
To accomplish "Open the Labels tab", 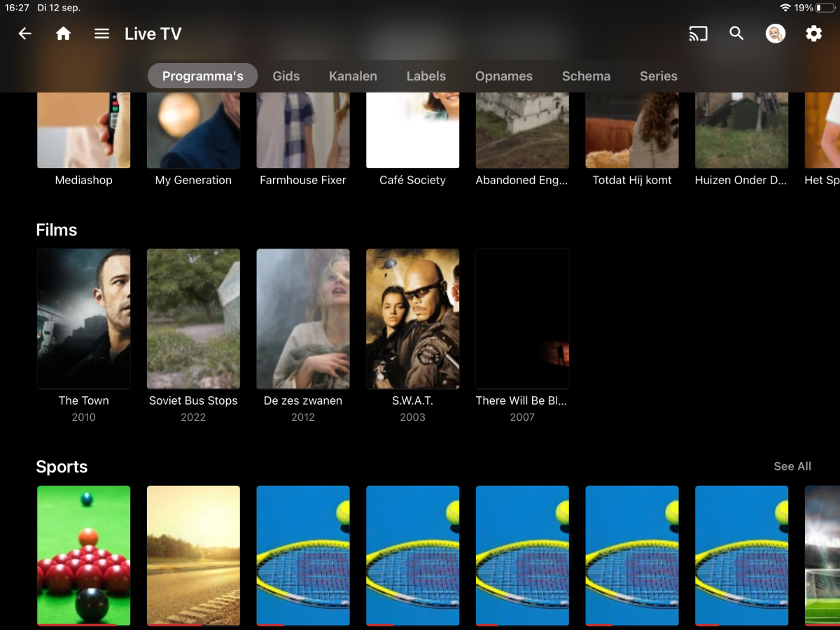I will pyautogui.click(x=426, y=76).
